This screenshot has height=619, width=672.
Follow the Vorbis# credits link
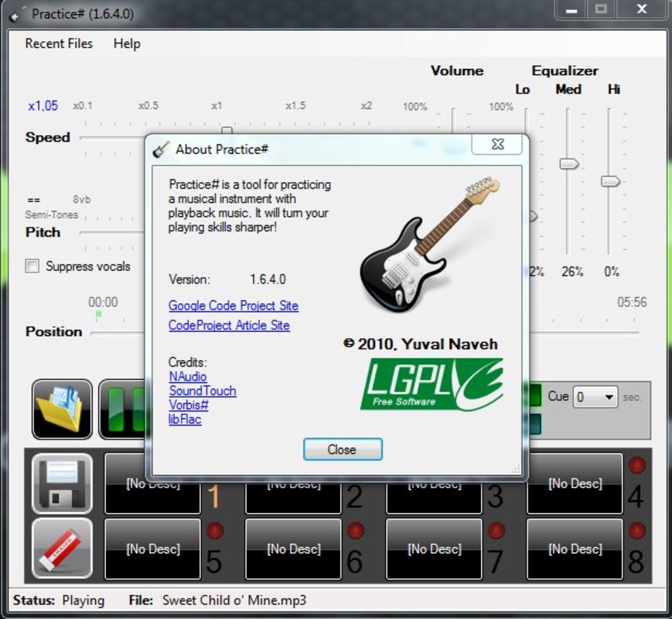pyautogui.click(x=189, y=405)
